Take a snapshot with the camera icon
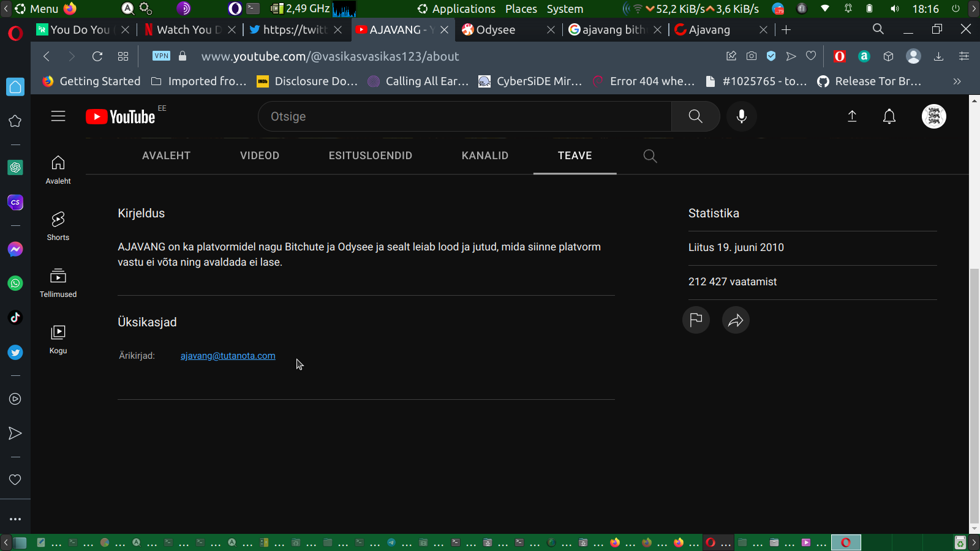 tap(752, 56)
